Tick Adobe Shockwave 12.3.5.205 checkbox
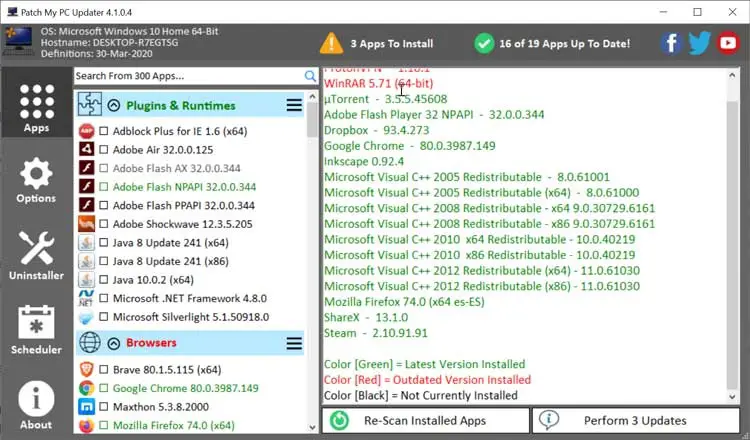Image resolution: width=750 pixels, height=440 pixels. [103, 224]
